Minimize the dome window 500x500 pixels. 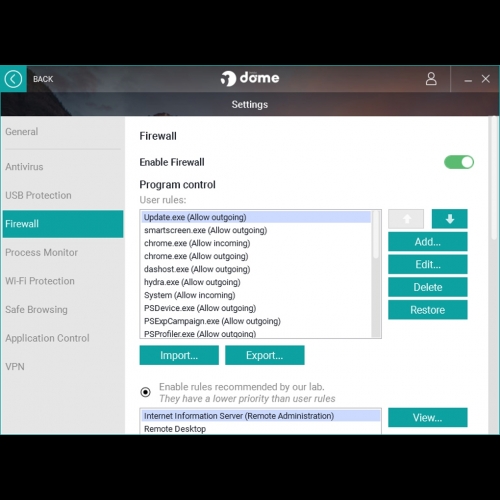[x=468, y=80]
